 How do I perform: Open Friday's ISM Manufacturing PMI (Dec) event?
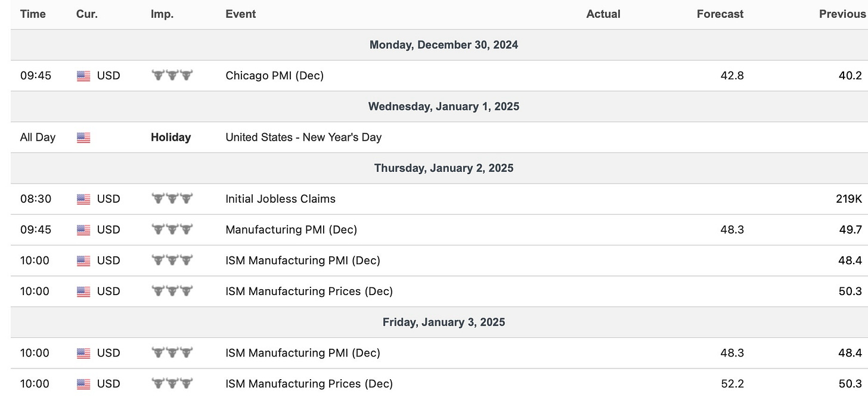pyautogui.click(x=302, y=353)
